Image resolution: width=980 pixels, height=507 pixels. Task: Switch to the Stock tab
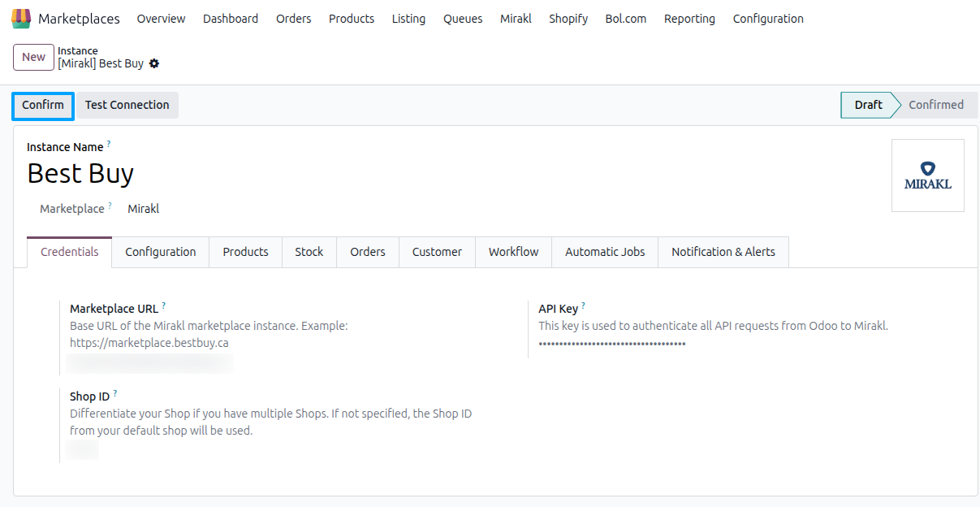point(309,252)
